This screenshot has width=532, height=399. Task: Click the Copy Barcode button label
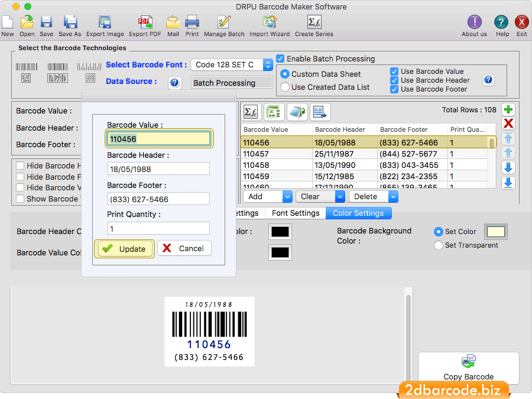click(x=469, y=377)
